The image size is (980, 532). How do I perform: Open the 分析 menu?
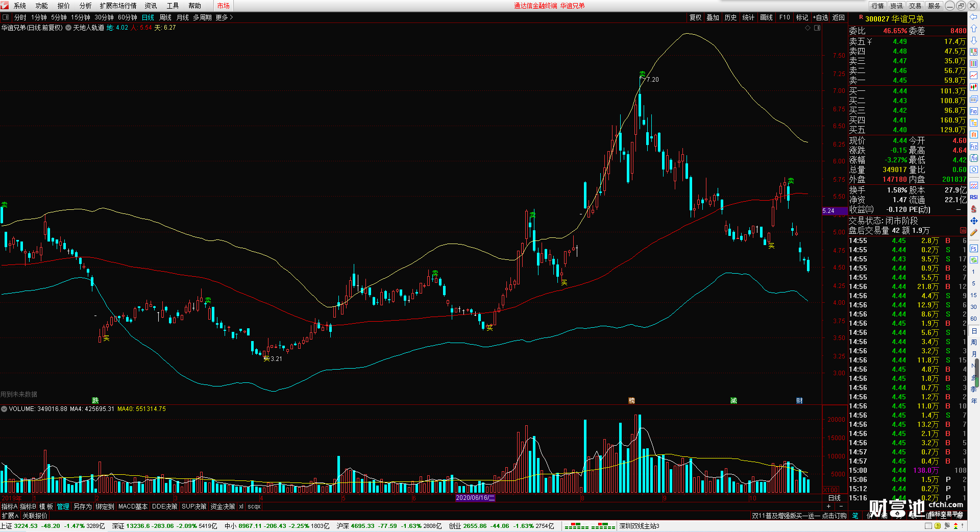coord(85,6)
